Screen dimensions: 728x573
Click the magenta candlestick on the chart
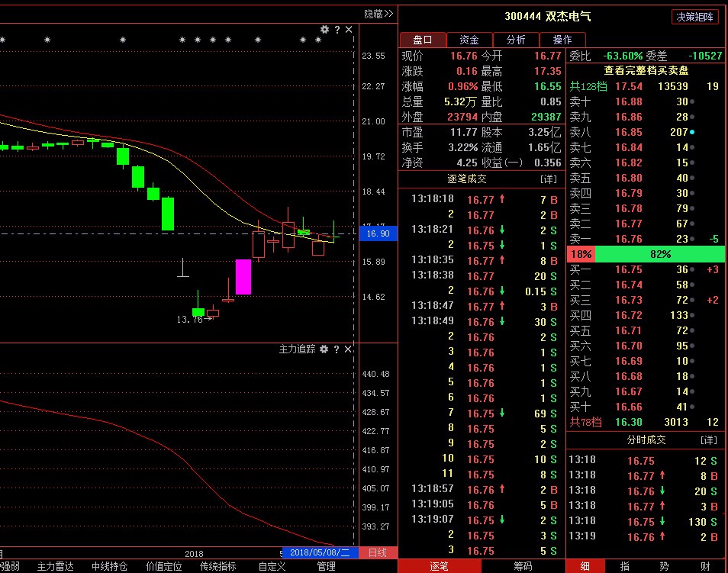243,277
